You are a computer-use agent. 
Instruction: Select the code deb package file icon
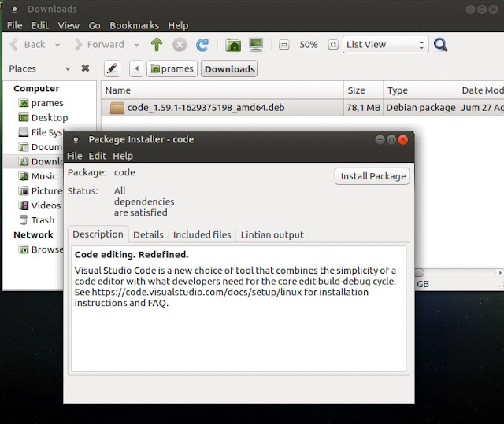(x=117, y=108)
